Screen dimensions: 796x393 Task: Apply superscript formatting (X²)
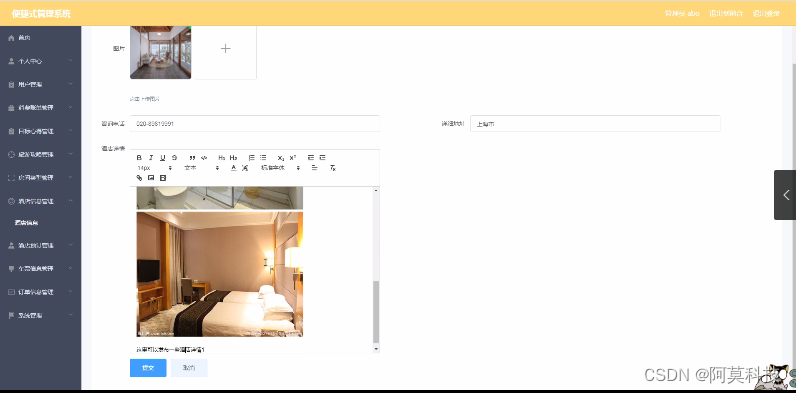293,157
